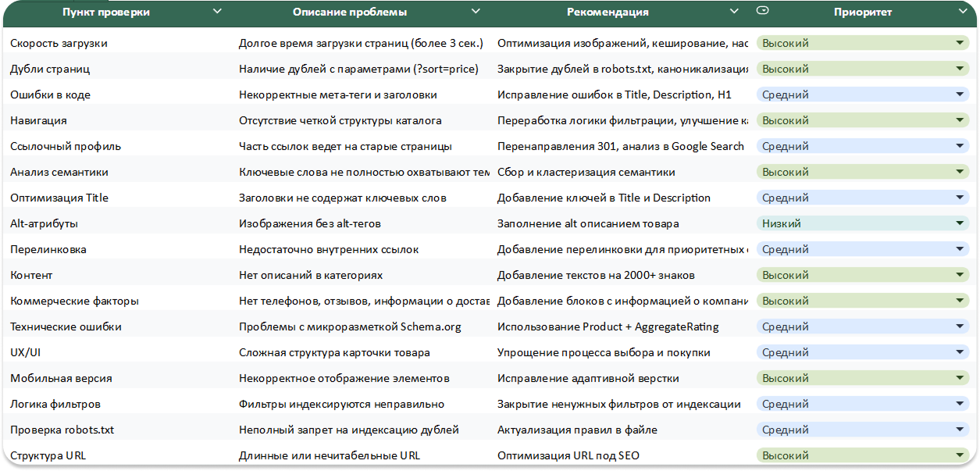Image resolution: width=980 pixels, height=471 pixels.
Task: Select the cell 'Контент'
Action: click(x=31, y=275)
